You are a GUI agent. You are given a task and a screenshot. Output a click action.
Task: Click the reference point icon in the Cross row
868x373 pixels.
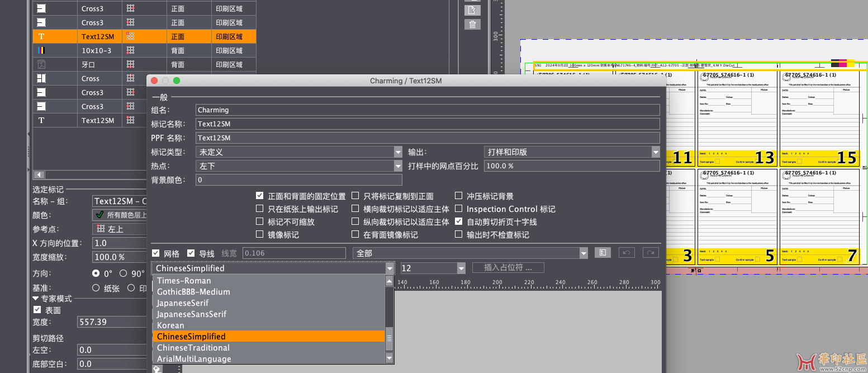130,78
